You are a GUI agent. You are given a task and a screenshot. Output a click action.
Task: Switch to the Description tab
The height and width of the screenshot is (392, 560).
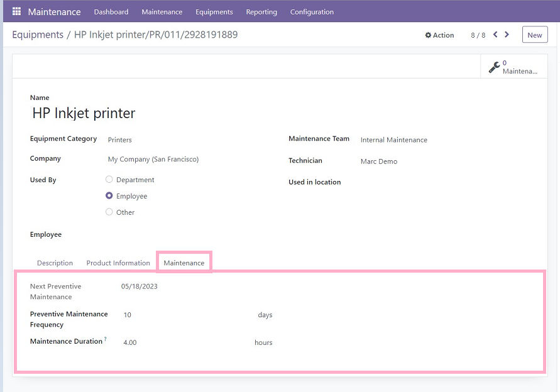pyautogui.click(x=55, y=263)
